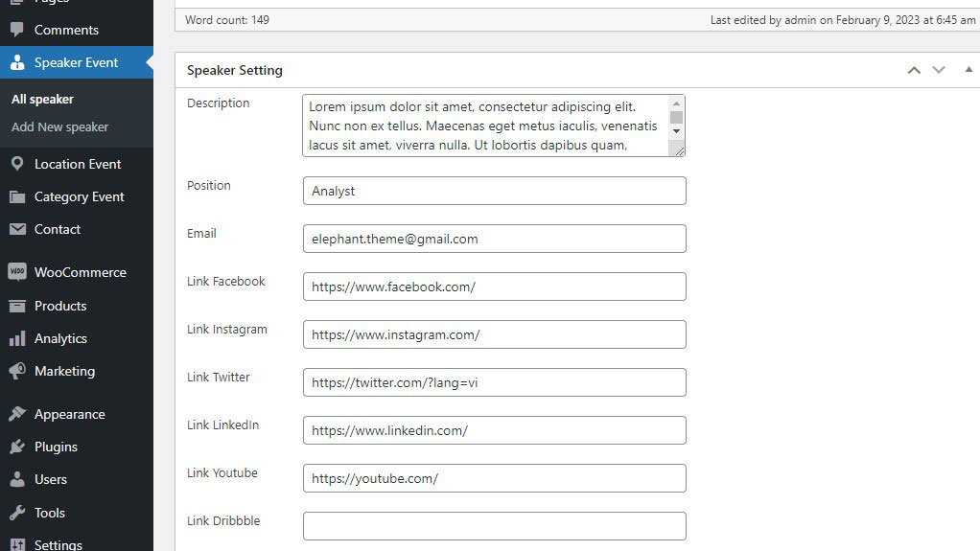The height and width of the screenshot is (551, 980).
Task: Move Speaker Setting panel up
Action: pyautogui.click(x=914, y=70)
